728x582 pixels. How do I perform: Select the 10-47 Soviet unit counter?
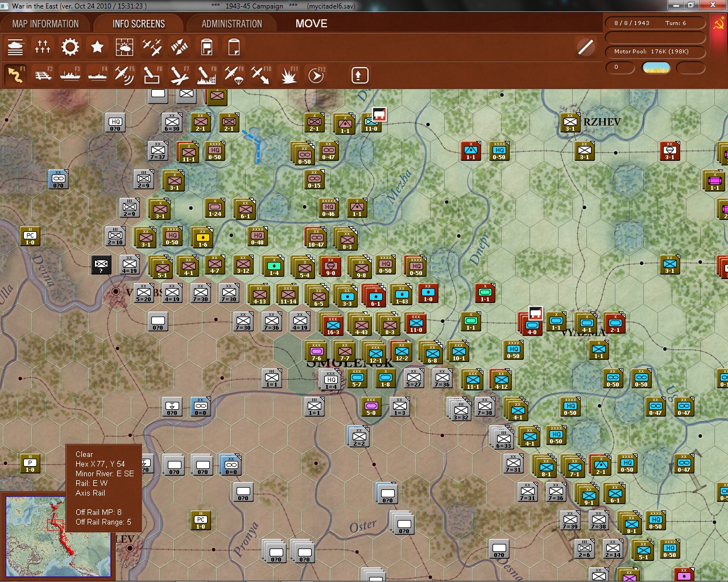(316, 238)
